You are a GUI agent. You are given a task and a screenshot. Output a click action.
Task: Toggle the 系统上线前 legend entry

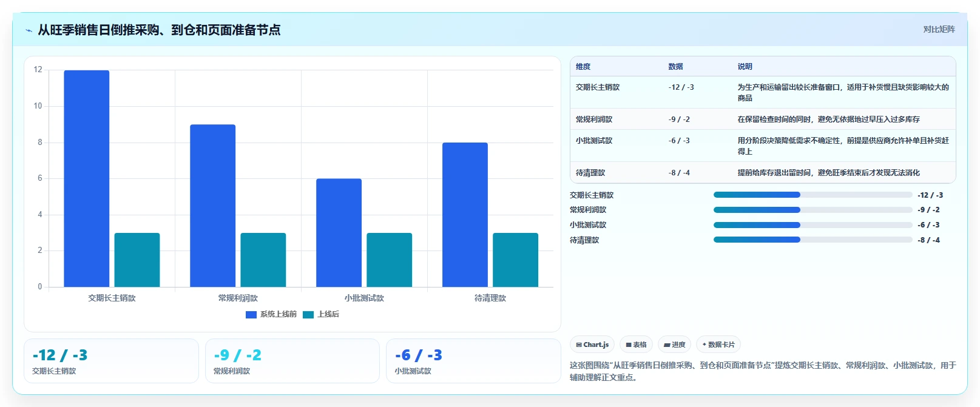271,314
